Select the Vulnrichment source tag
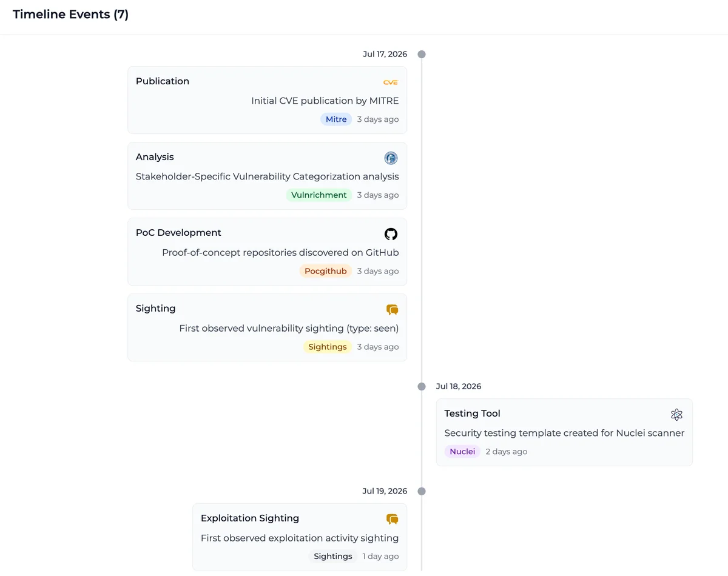This screenshot has height=576, width=728. click(x=319, y=195)
